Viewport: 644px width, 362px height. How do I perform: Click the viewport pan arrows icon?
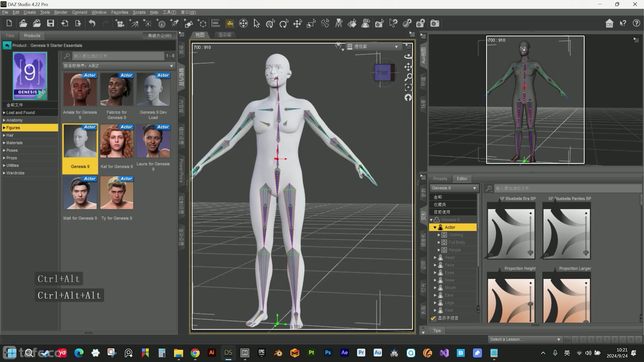(408, 67)
